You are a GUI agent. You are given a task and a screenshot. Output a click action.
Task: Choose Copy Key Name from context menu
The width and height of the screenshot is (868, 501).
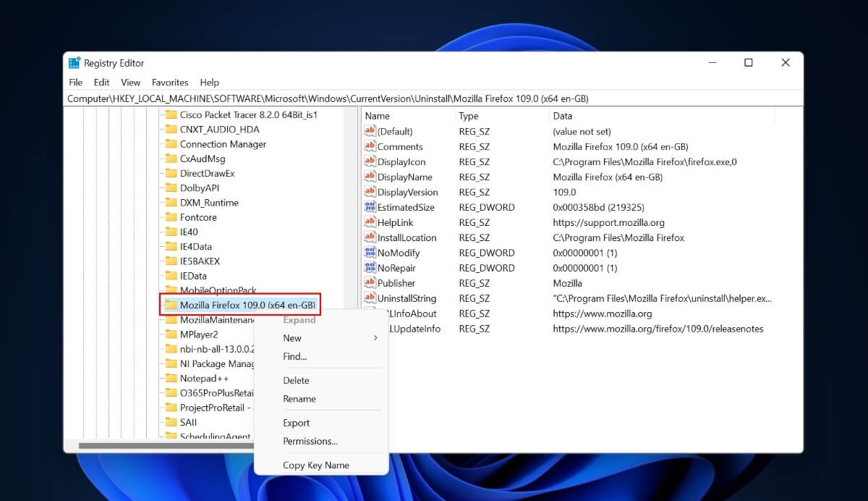pos(315,465)
